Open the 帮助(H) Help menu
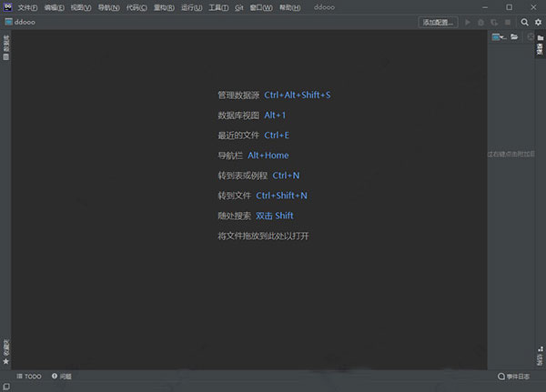The height and width of the screenshot is (392, 546). pos(290,7)
